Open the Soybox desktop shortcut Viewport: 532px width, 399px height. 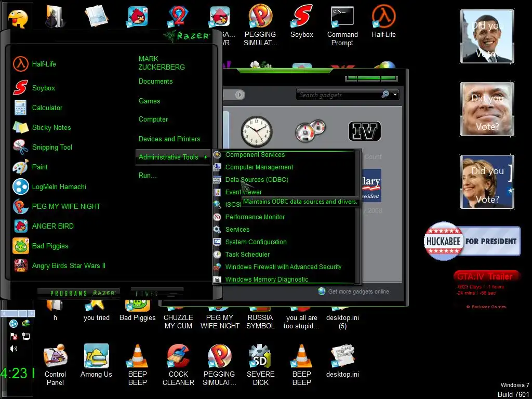point(302,22)
